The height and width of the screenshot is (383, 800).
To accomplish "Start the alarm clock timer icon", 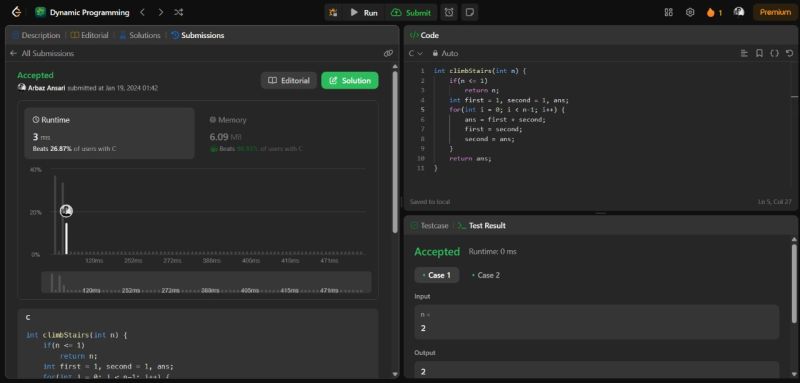I will click(x=449, y=13).
